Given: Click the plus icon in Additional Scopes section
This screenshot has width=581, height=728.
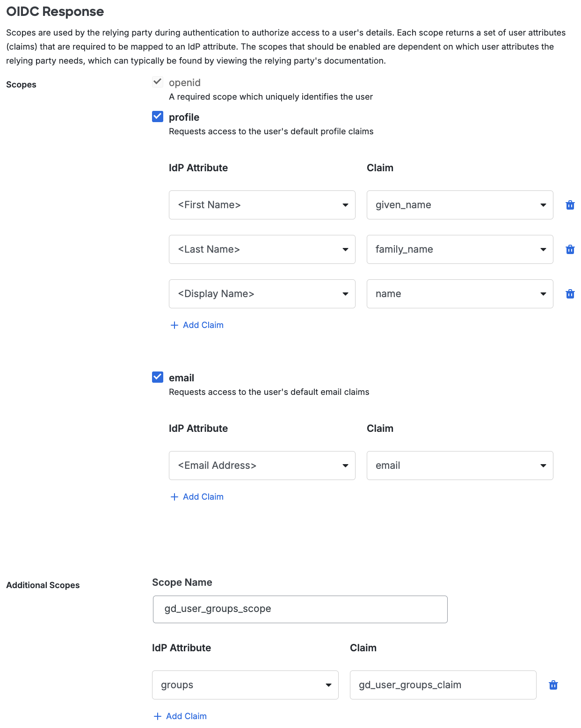Looking at the screenshot, I should tap(157, 716).
